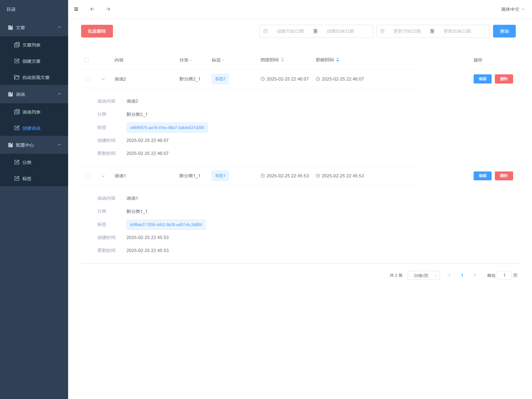Click the 共 2 条 total count
Viewport: 532px width, 399px height.
pyautogui.click(x=396, y=275)
